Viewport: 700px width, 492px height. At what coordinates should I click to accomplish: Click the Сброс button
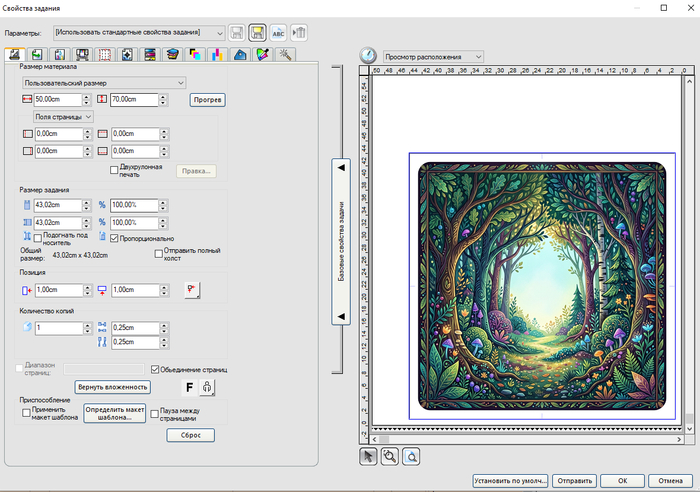(191, 435)
